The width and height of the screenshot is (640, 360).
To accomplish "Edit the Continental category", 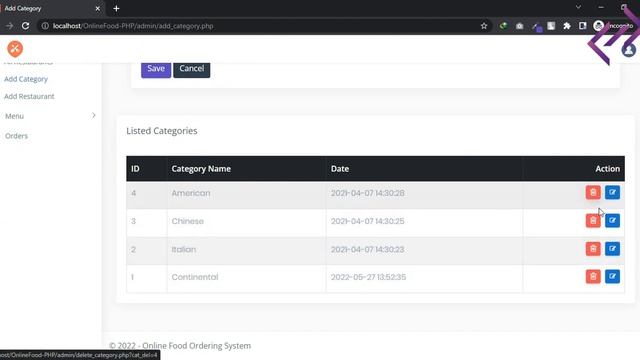I will pyautogui.click(x=612, y=277).
